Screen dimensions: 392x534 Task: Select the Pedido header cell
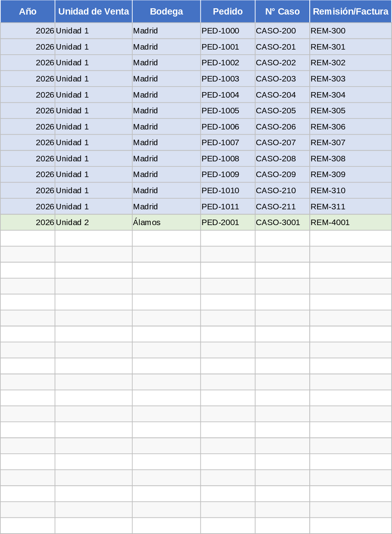tap(228, 11)
